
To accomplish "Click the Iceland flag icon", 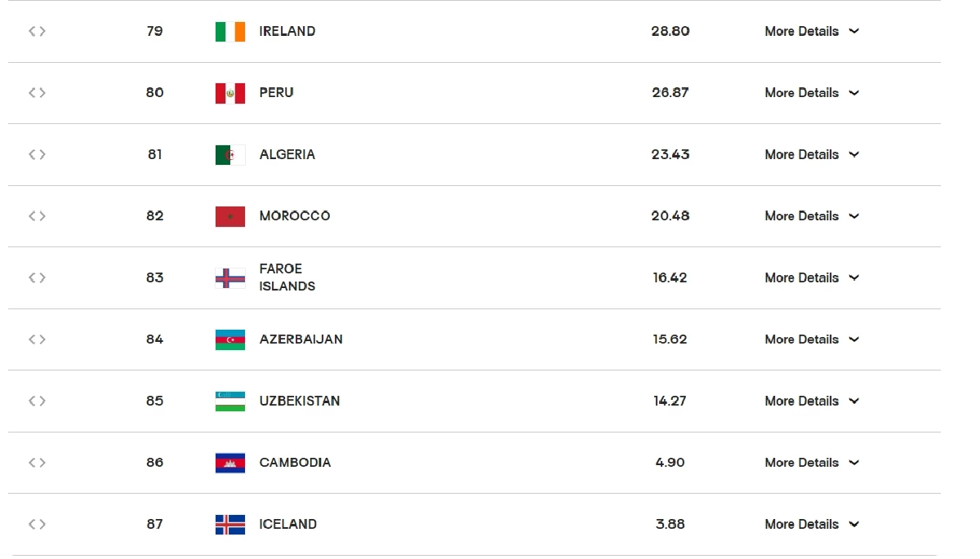I will pos(230,525).
